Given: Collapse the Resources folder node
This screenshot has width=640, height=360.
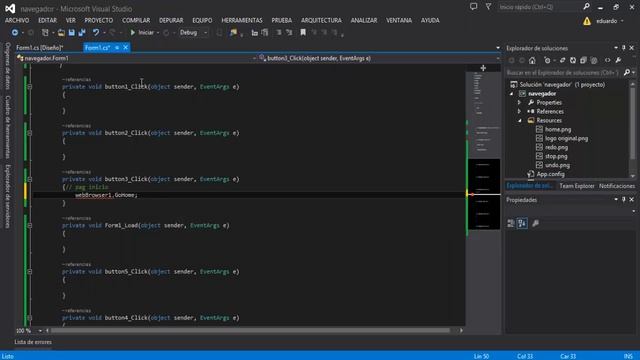Looking at the screenshot, I should coord(520,120).
